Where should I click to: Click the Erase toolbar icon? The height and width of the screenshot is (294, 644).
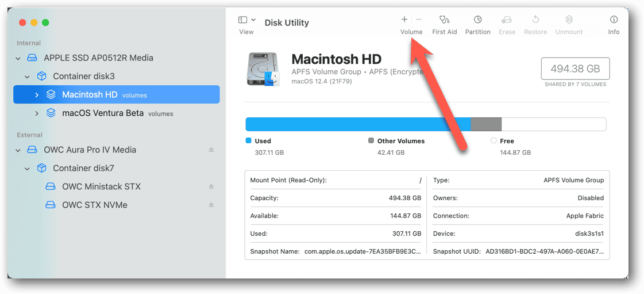(x=507, y=20)
